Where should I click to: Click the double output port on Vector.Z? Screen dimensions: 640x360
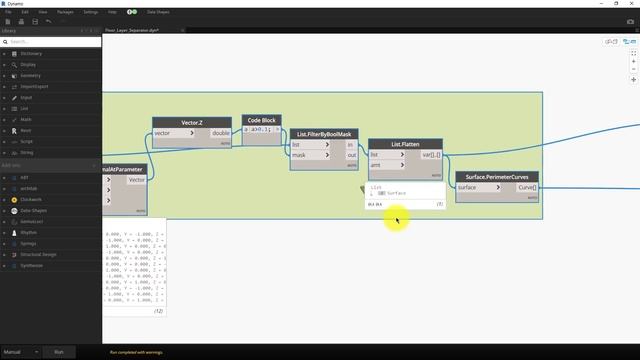(x=220, y=133)
